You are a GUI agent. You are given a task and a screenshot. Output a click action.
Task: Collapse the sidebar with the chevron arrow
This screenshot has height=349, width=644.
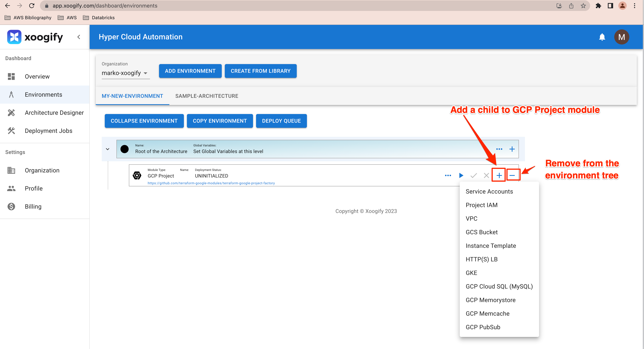79,37
